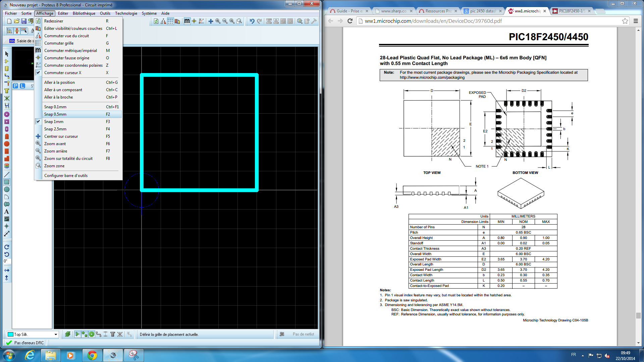Select the 2D graphics line tool
Screen dimensions: 644x362
click(x=7, y=175)
